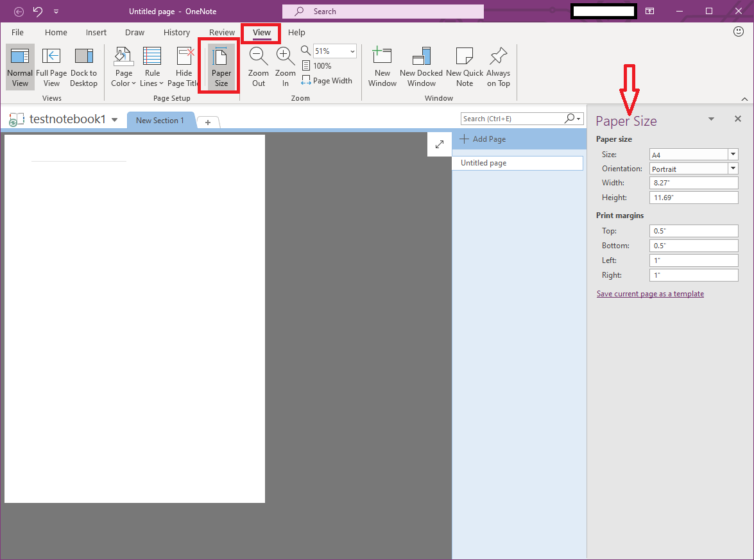This screenshot has height=560, width=754.
Task: Select the Untitled page entry
Action: click(517, 163)
